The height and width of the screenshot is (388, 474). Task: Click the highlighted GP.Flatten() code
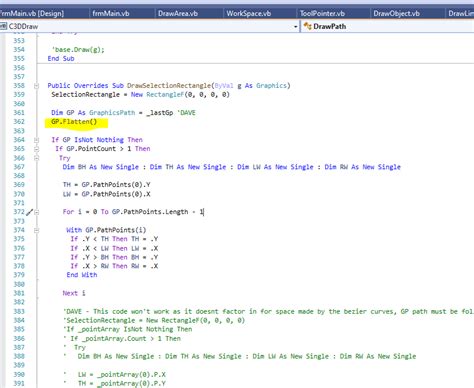click(74, 122)
